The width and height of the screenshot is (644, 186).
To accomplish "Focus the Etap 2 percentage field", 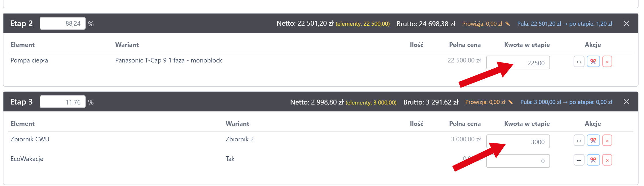I will point(62,24).
